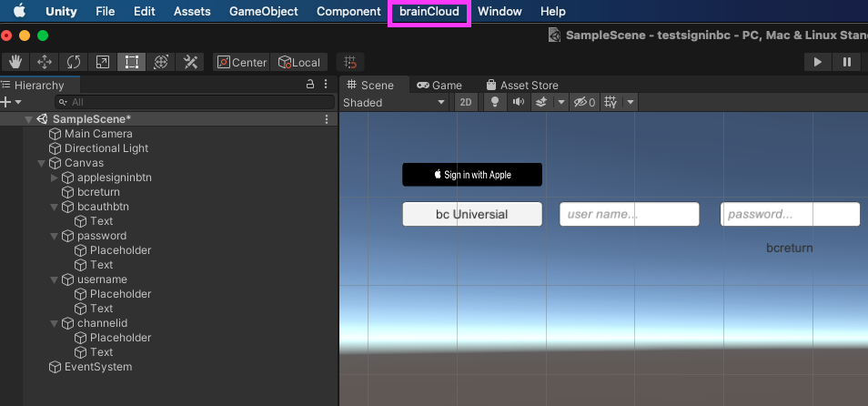Toggle scene lighting bulb icon
The width and height of the screenshot is (868, 406).
495,103
